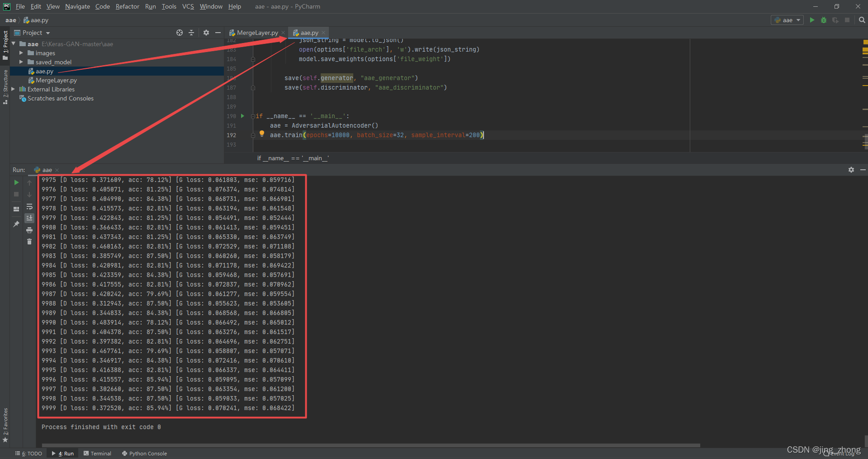
Task: Open the aae run configuration dropdown
Action: tap(787, 20)
